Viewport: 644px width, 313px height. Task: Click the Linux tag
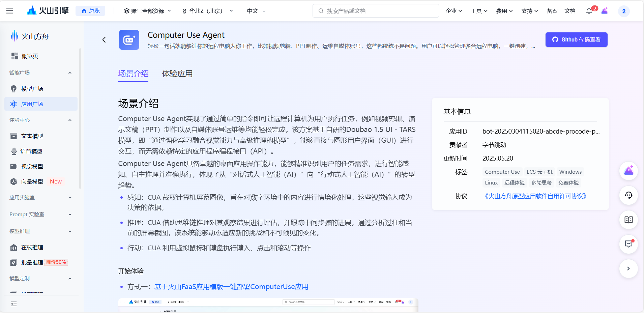tap(491, 183)
